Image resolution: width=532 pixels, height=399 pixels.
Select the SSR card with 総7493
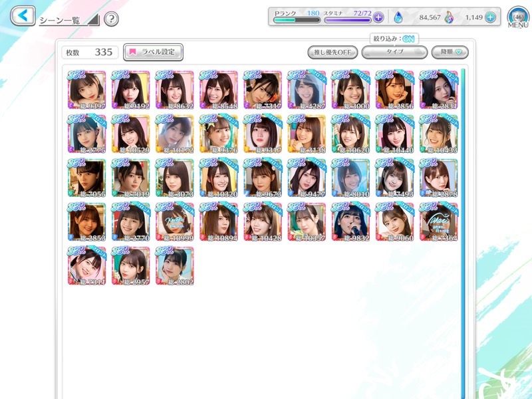[x=394, y=178]
